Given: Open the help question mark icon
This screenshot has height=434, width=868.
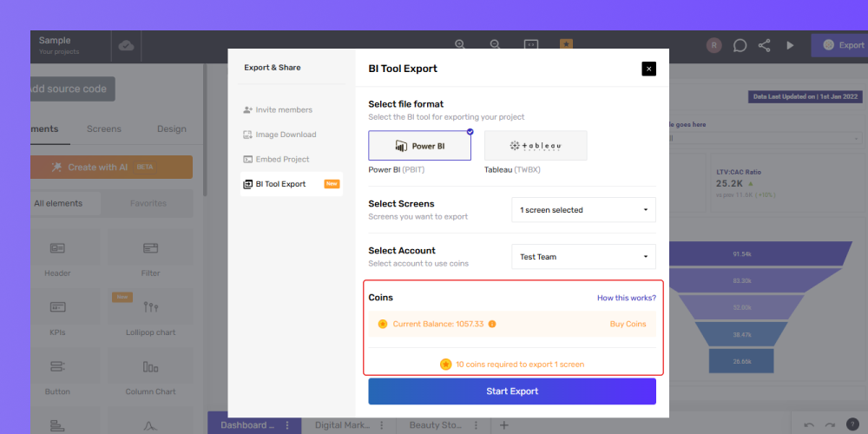Looking at the screenshot, I should click(x=853, y=424).
